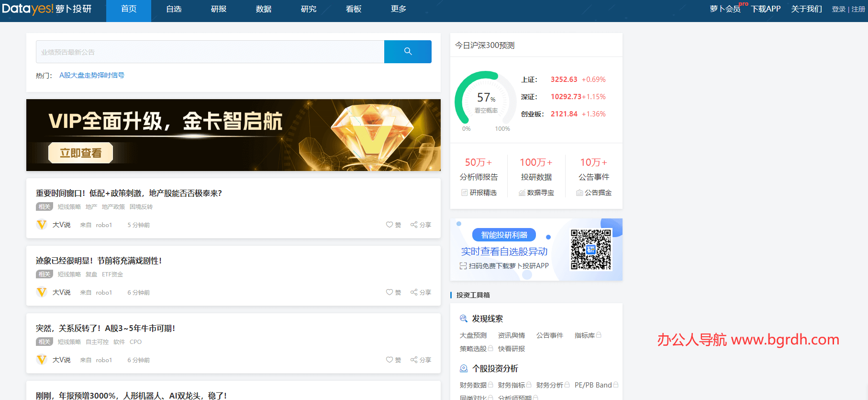This screenshot has height=400, width=868.
Task: Like the 地产股 article with heart icon
Action: (389, 225)
